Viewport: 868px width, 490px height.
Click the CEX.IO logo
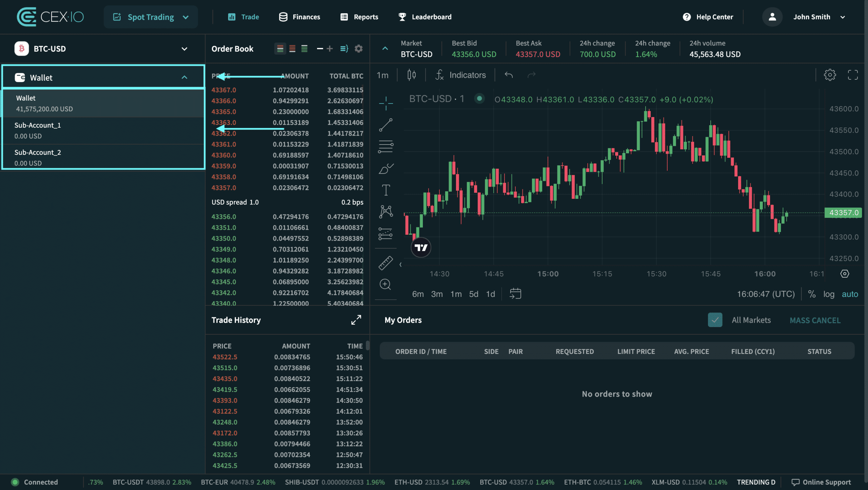pyautogui.click(x=50, y=17)
